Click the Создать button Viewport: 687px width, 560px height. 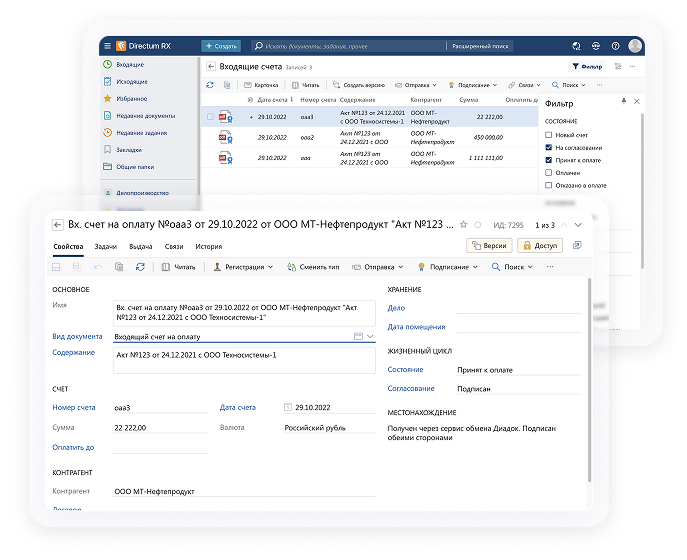tap(221, 46)
